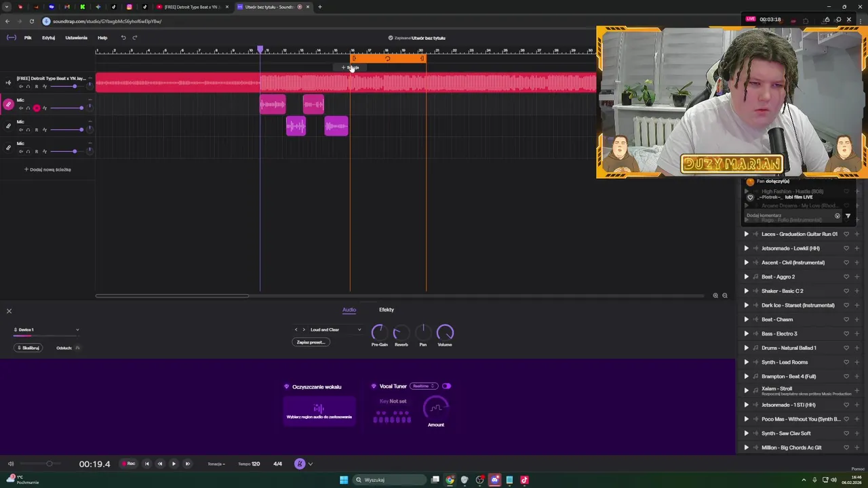Close the bottom audio panel with X
The height and width of the screenshot is (488, 868).
click(x=9, y=311)
